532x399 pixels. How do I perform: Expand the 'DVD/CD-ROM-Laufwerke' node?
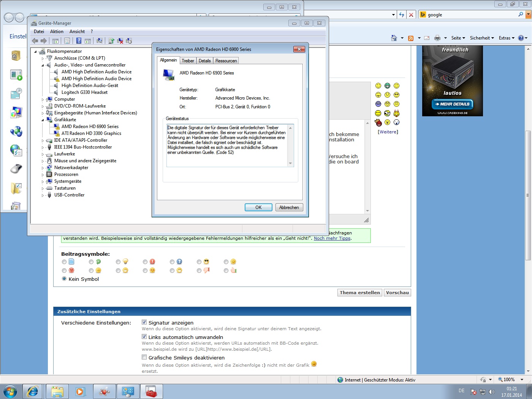click(x=43, y=106)
